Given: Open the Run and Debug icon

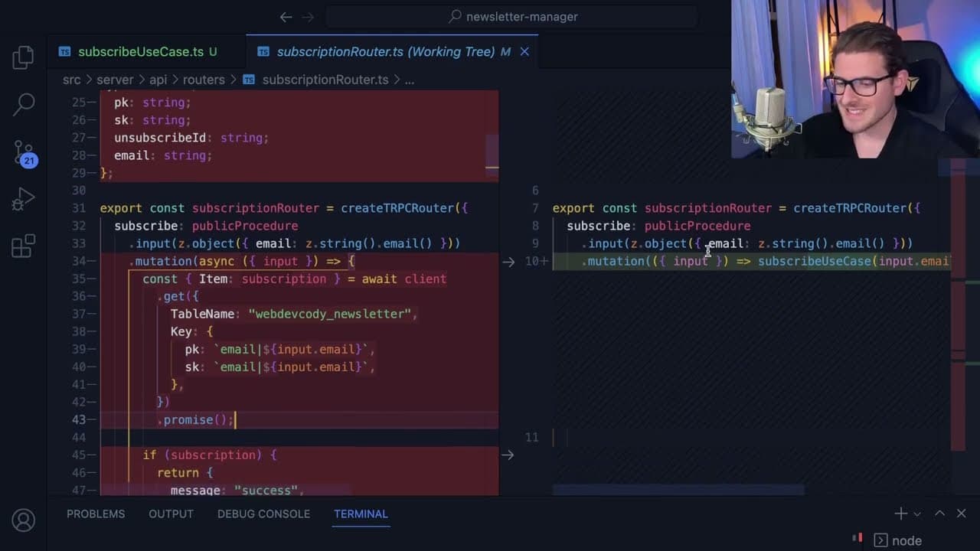Looking at the screenshot, I should [23, 200].
